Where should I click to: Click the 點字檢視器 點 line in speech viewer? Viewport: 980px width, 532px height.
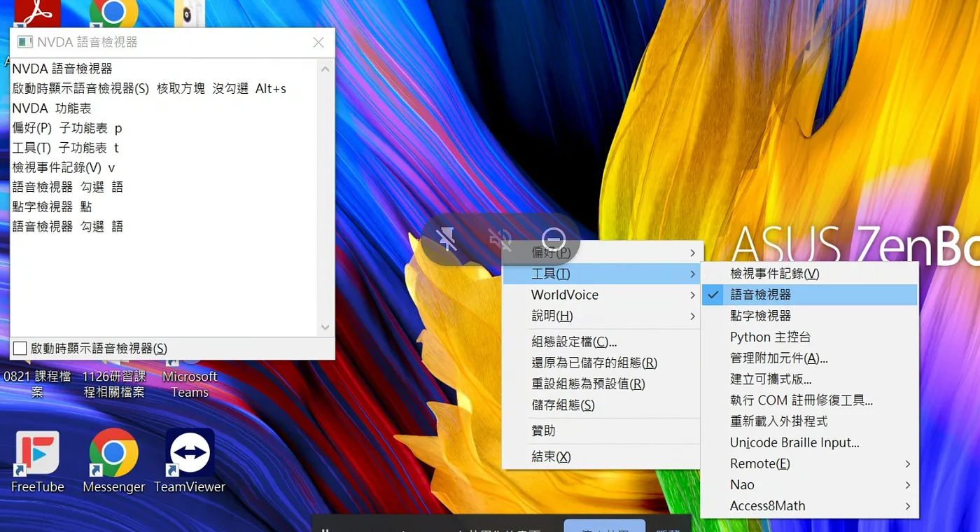52,206
